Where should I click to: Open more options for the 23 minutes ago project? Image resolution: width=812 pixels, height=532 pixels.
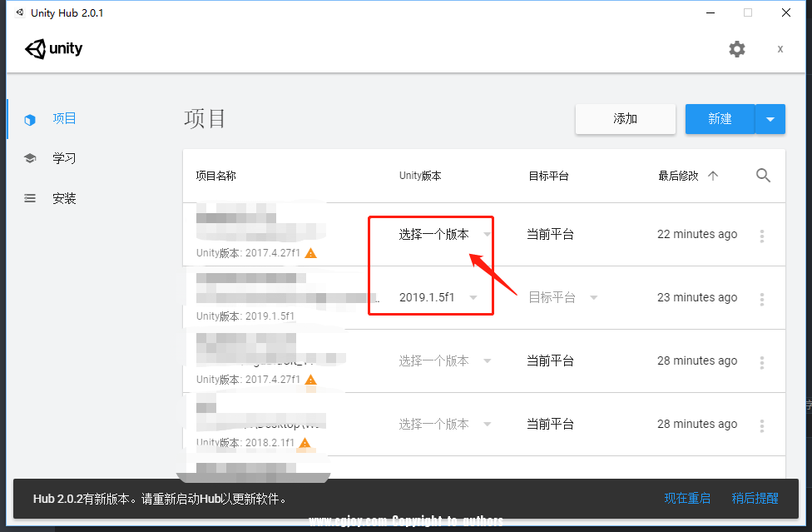click(762, 299)
